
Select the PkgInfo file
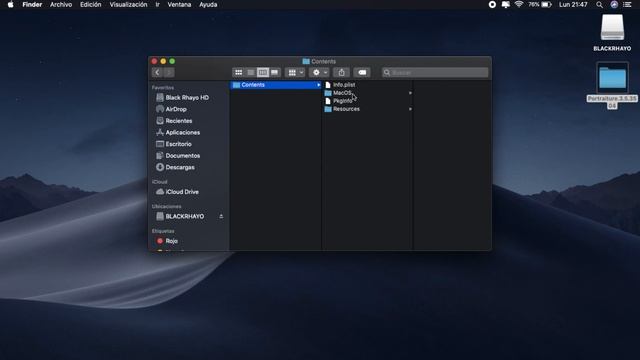point(342,101)
